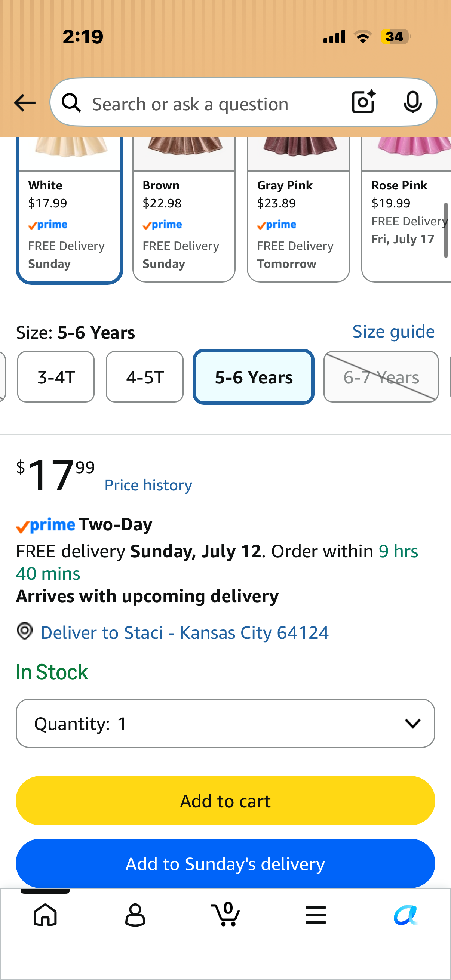View Price history link
This screenshot has height=980, width=451.
pyautogui.click(x=148, y=485)
